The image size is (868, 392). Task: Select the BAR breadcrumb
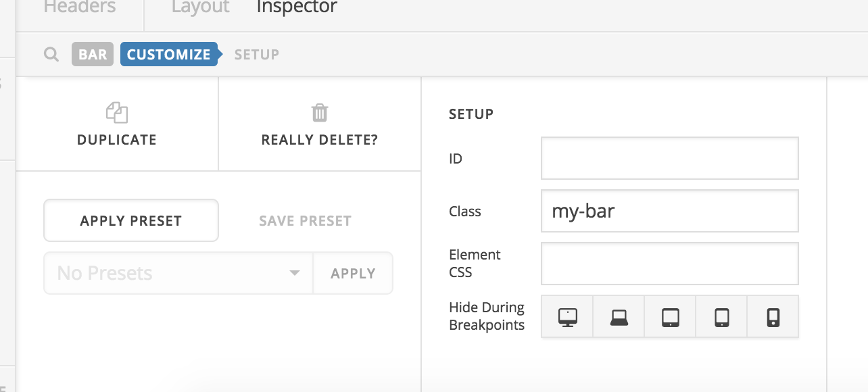click(x=93, y=55)
